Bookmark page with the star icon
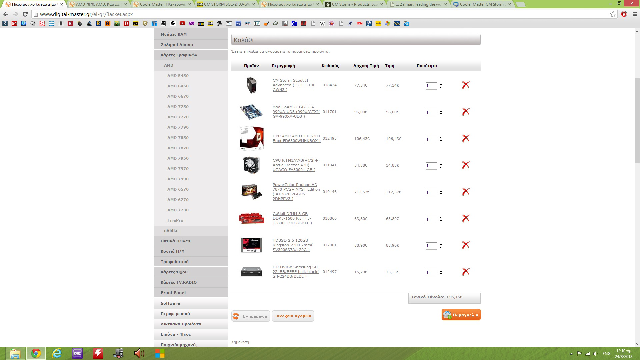 tap(613, 14)
